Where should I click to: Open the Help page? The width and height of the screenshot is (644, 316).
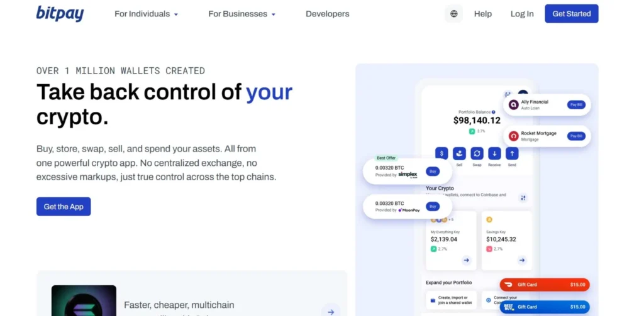coord(483,14)
